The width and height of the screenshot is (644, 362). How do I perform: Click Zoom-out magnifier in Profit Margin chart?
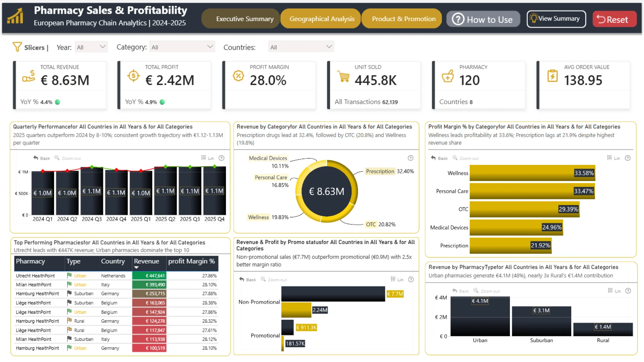[x=455, y=158]
